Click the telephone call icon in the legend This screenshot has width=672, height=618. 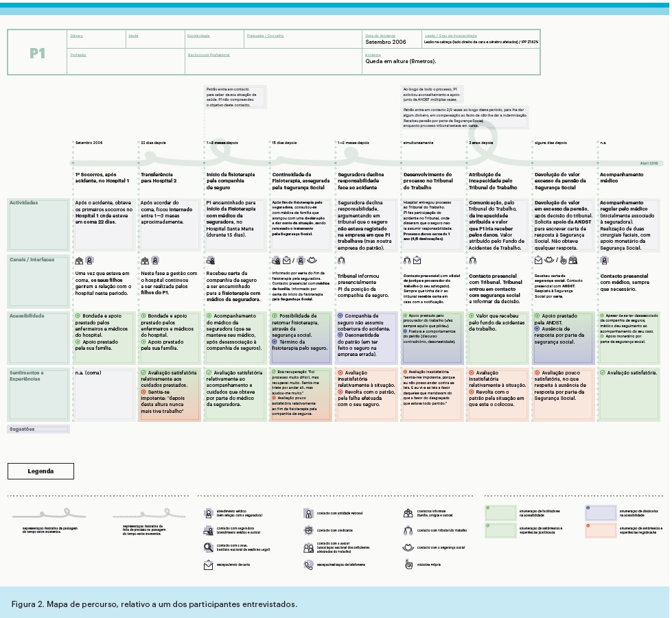pyautogui.click(x=309, y=564)
